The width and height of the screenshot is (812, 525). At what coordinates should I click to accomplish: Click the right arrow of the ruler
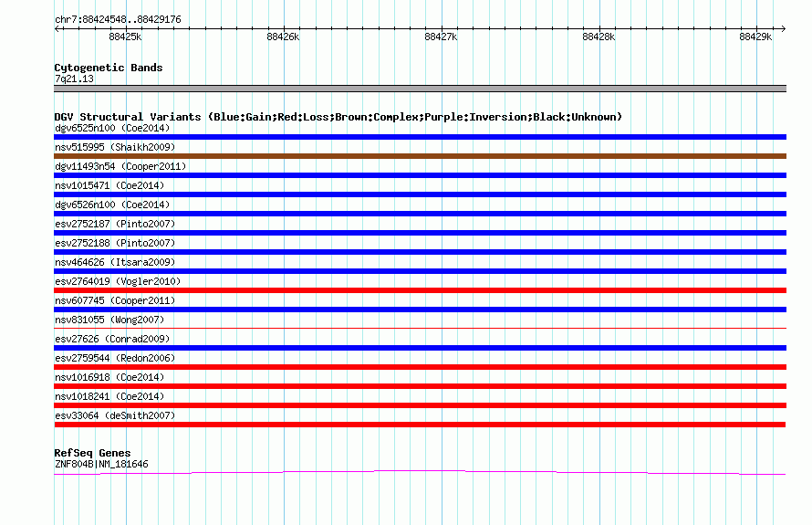tap(783, 28)
